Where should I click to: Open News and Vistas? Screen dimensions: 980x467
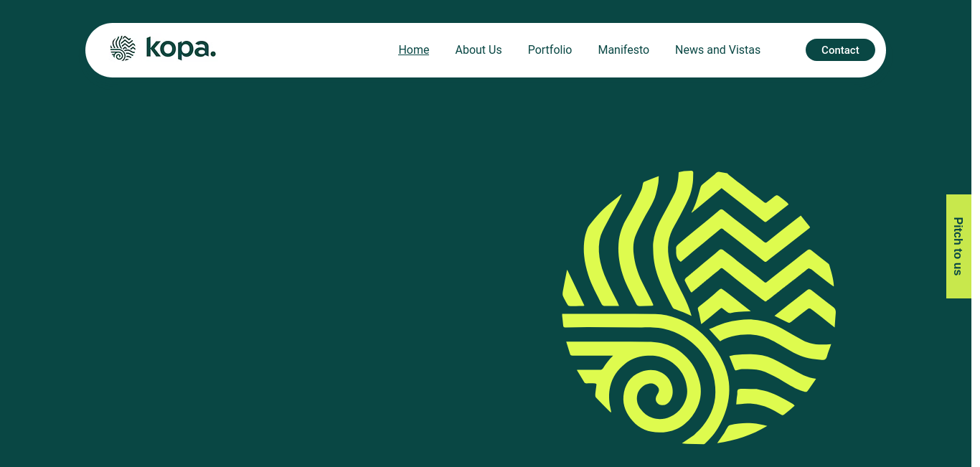[x=717, y=49]
